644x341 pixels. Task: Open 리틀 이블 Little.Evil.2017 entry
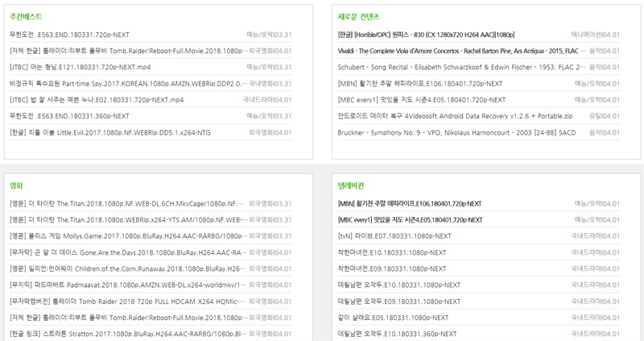pyautogui.click(x=110, y=132)
